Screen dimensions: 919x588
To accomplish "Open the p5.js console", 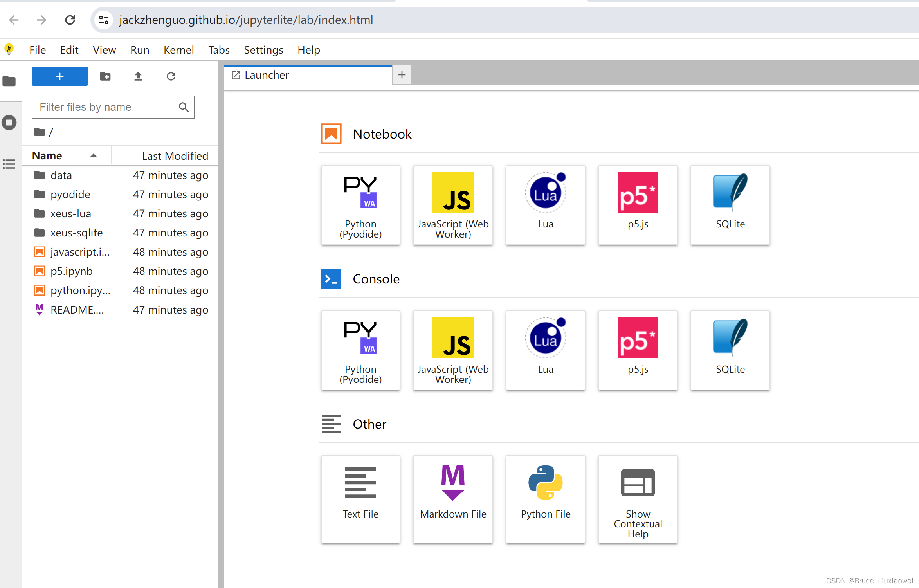I will tap(638, 351).
